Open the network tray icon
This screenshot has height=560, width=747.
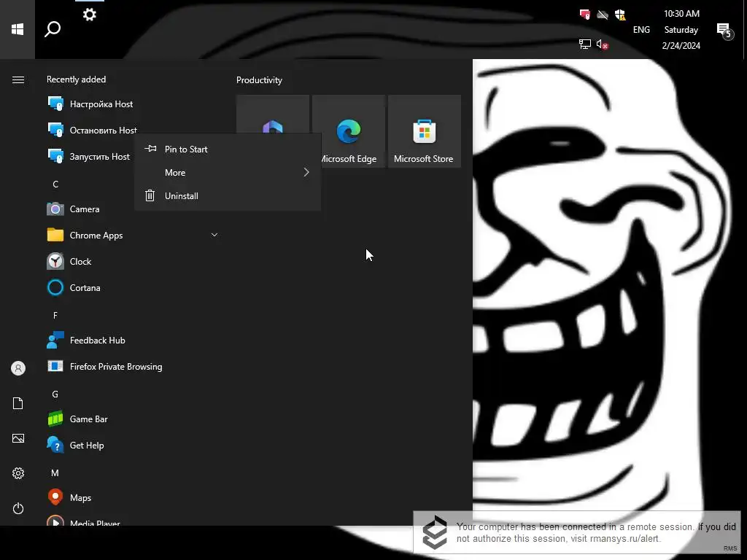[x=584, y=44]
